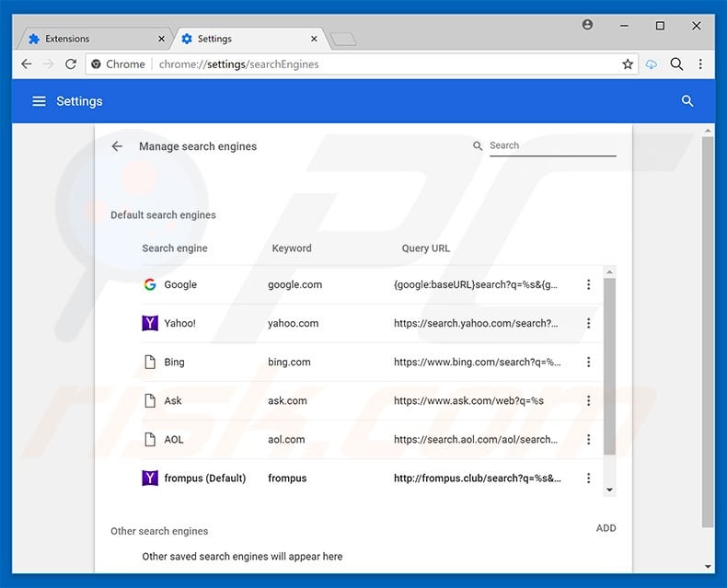Click ADD to add search engine
Viewport: 727px width, 588px height.
[606, 528]
